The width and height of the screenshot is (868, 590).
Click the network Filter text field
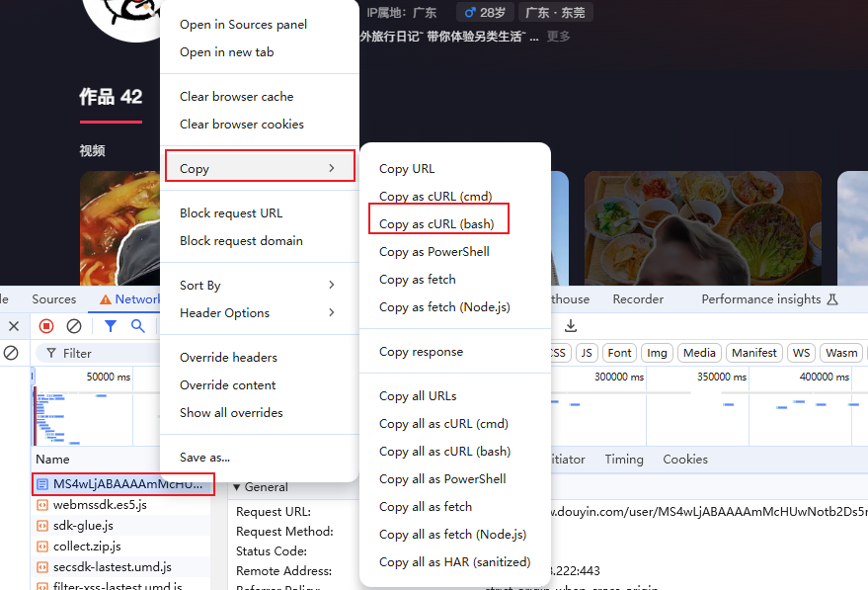(x=99, y=353)
